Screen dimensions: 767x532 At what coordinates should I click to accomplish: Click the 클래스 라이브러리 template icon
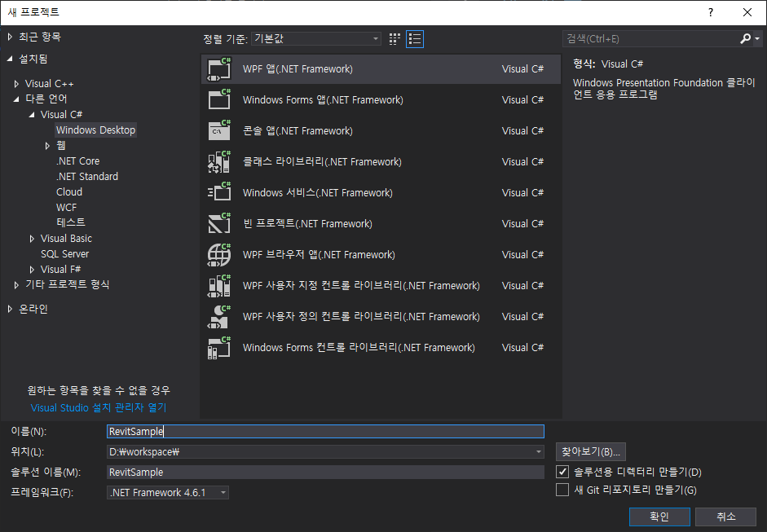click(218, 162)
